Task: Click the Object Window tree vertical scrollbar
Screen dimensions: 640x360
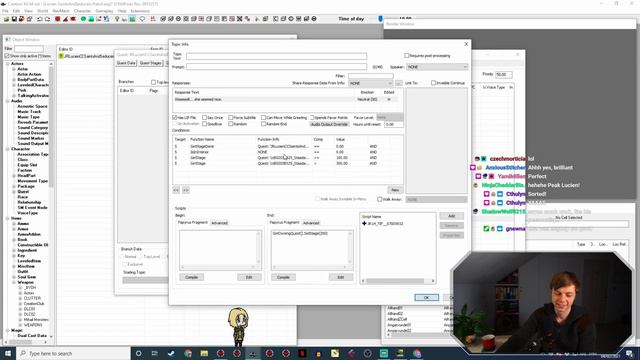Action: click(x=51, y=200)
